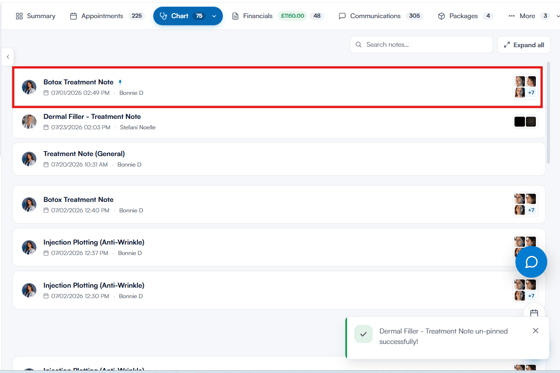Click the 305 communications count badge
The image size is (560, 373).
(x=414, y=16)
